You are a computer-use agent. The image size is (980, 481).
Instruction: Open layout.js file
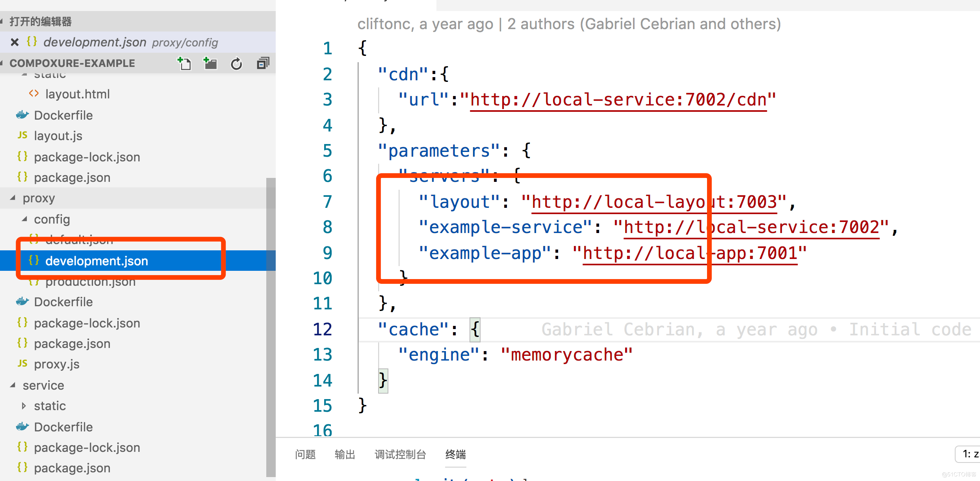(58, 136)
